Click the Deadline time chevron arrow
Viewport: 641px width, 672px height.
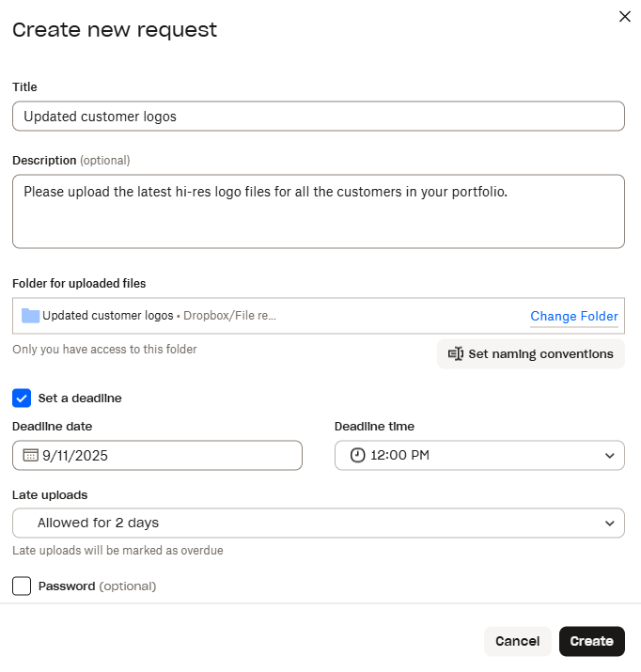[x=610, y=456]
